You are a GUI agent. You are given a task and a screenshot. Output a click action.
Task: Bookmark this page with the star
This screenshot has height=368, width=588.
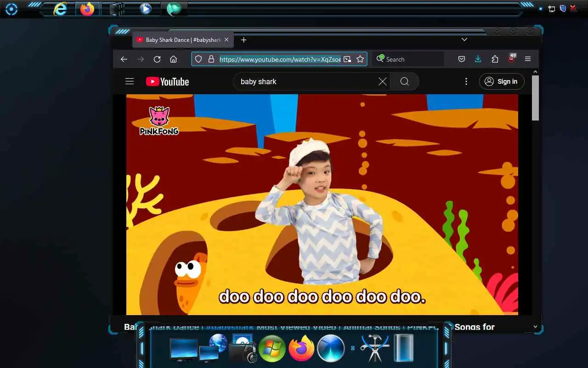[x=360, y=59]
